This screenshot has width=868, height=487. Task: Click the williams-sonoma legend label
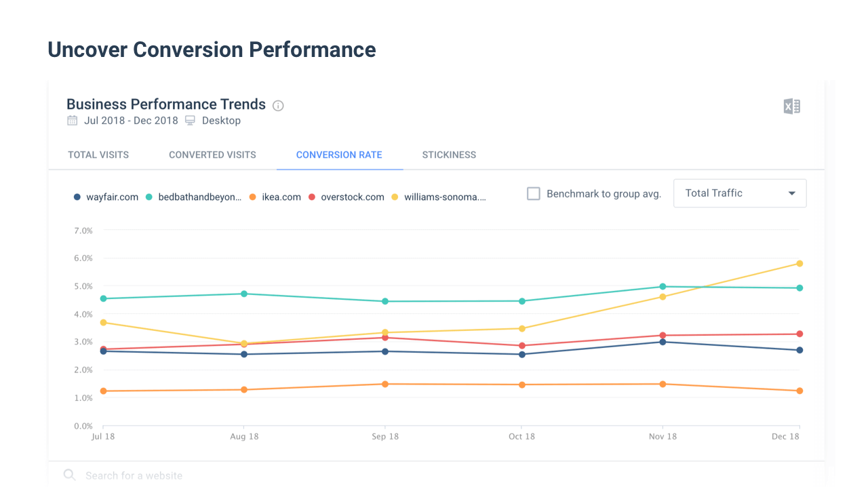[445, 197]
